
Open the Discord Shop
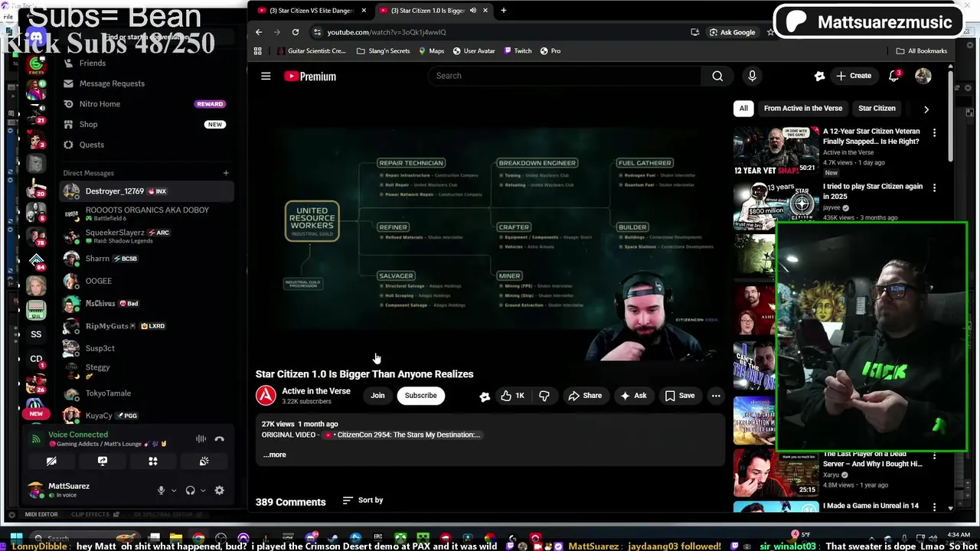coord(145,124)
